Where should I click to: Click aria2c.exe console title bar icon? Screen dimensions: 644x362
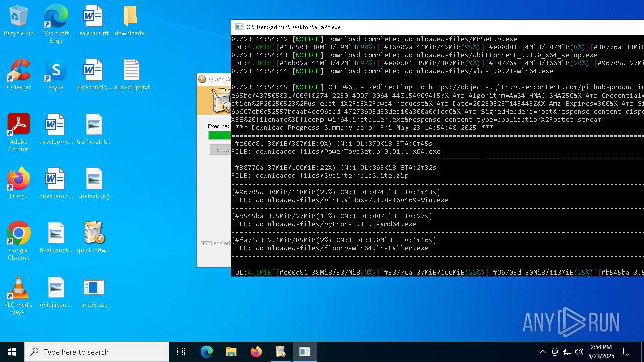point(239,27)
